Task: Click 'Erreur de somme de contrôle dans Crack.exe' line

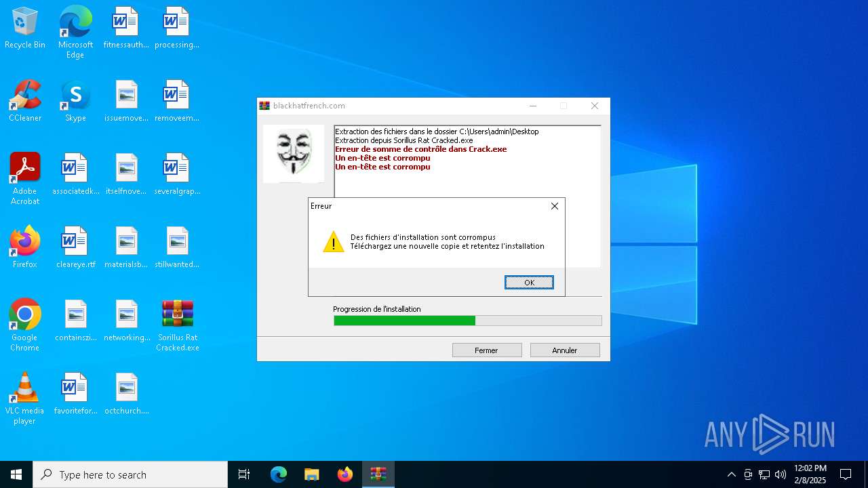Action: click(420, 149)
